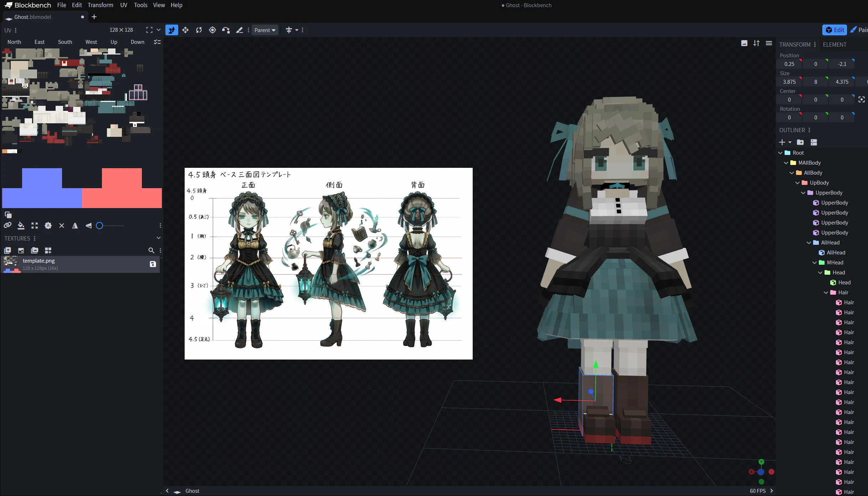Collapse the MHead group

coord(815,263)
